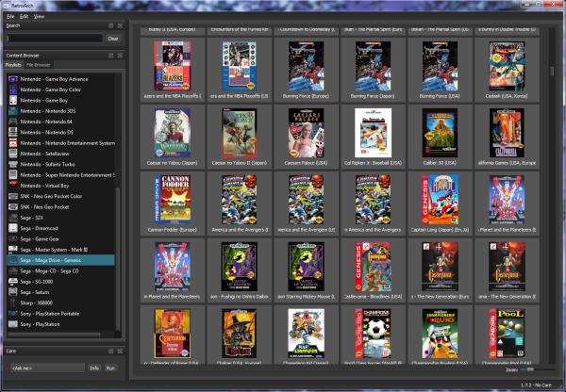Viewport: 566px width, 392px height.
Task: Switch to the File Browser tab
Action: 39,65
